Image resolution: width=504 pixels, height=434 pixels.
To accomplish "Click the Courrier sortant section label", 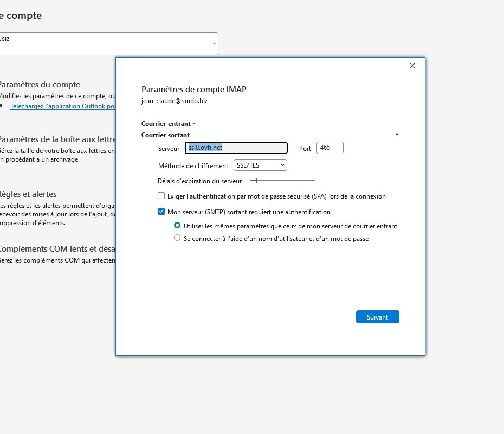I will tap(165, 135).
